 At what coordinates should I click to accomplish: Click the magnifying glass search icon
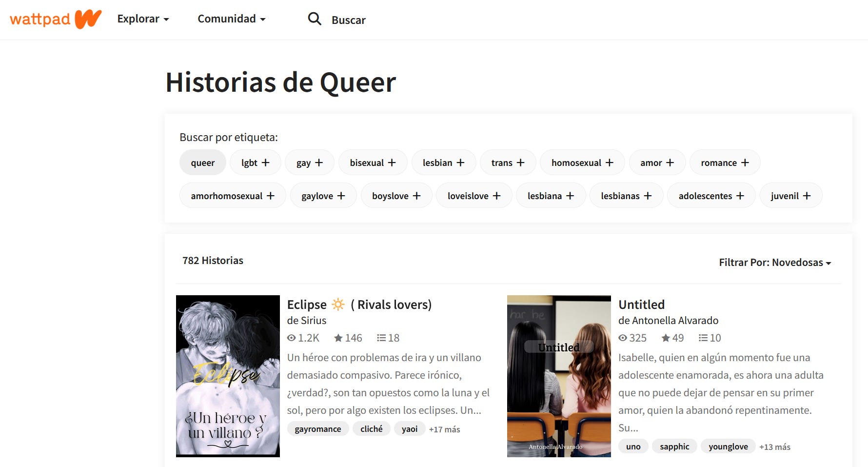click(315, 19)
